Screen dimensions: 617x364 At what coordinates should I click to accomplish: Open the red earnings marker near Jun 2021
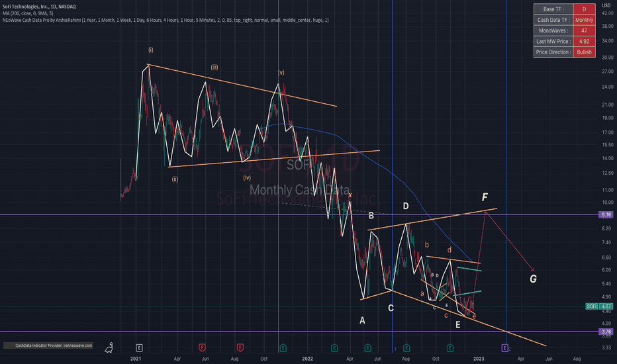pyautogui.click(x=202, y=348)
